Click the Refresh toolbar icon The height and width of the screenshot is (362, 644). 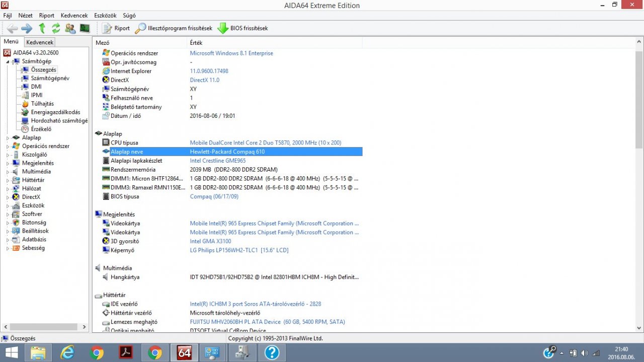click(56, 28)
